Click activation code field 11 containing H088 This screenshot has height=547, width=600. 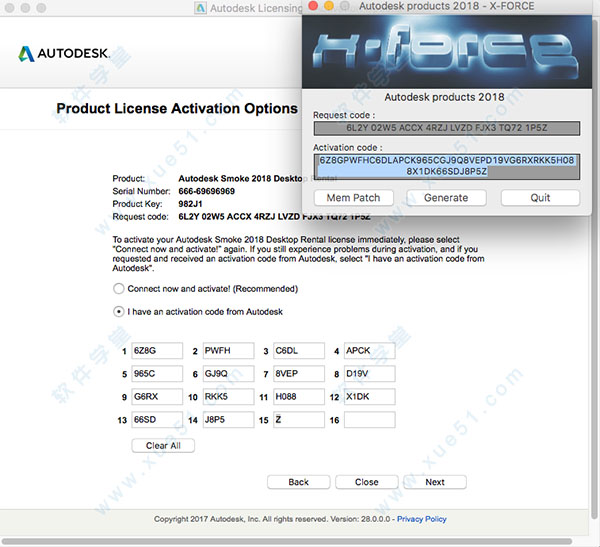click(299, 397)
